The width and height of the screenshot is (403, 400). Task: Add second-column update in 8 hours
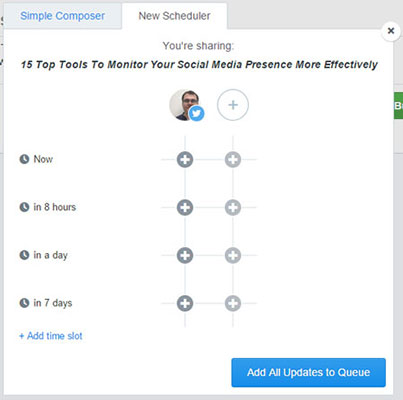(233, 207)
